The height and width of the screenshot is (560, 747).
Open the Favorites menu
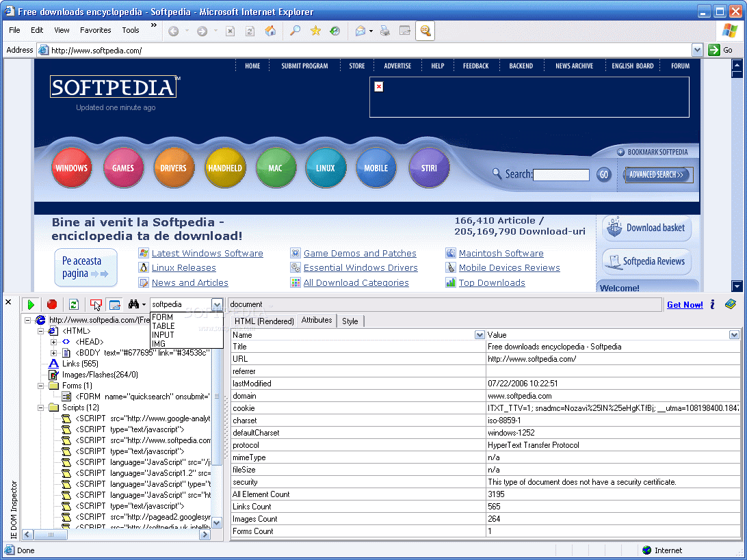[x=95, y=30]
